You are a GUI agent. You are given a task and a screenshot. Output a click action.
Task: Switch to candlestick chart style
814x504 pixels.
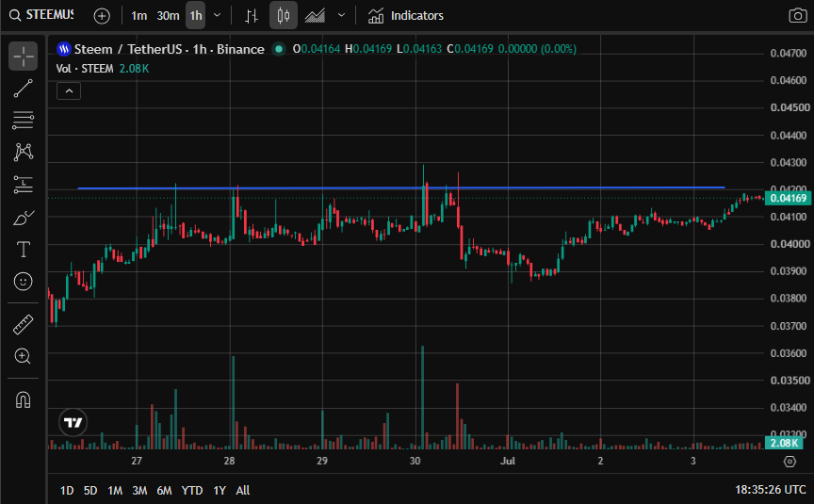click(x=283, y=16)
